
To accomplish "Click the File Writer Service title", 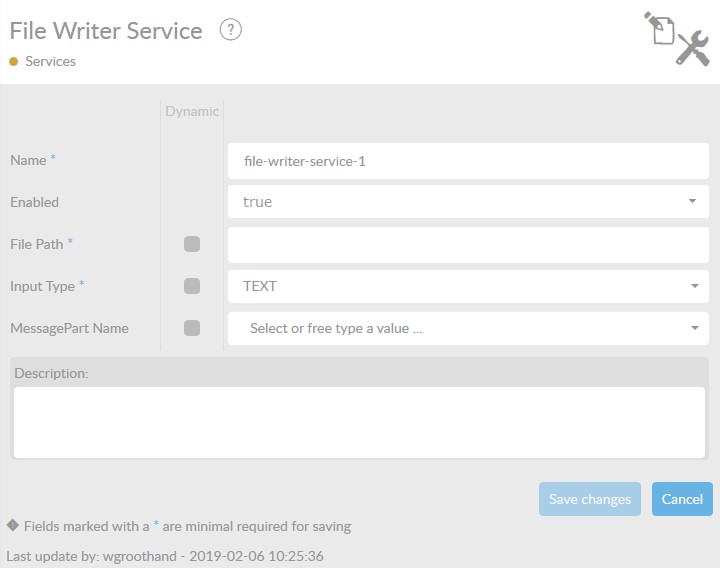I will point(106,31).
